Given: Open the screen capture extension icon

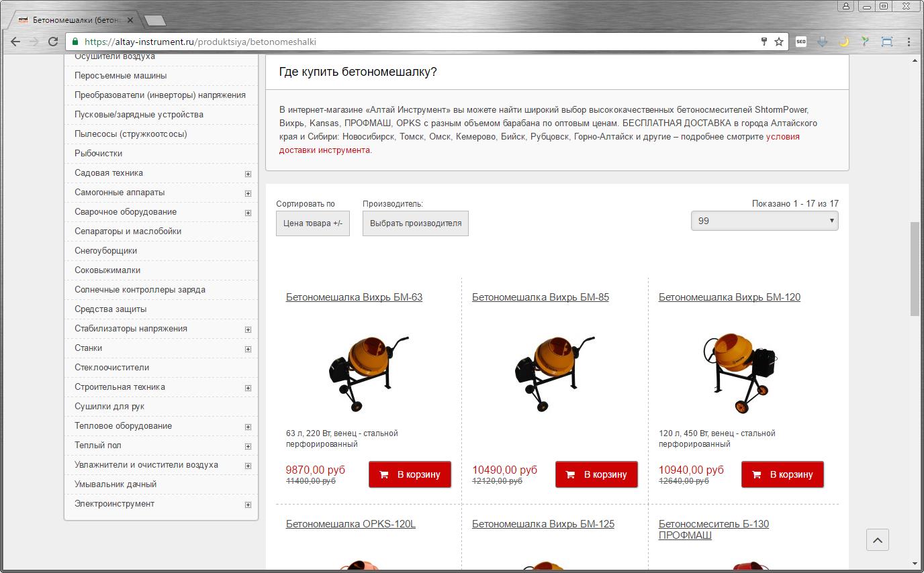Looking at the screenshot, I should click(887, 42).
